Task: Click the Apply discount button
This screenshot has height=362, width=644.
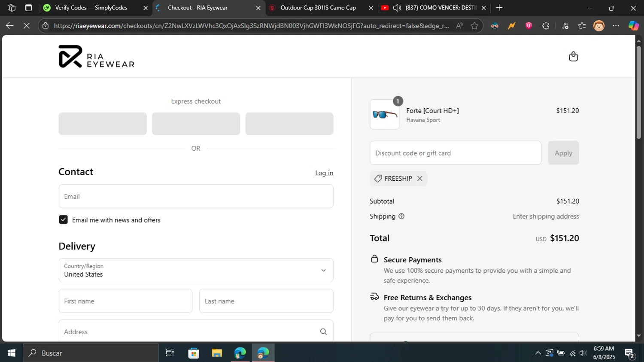Action: point(563,153)
